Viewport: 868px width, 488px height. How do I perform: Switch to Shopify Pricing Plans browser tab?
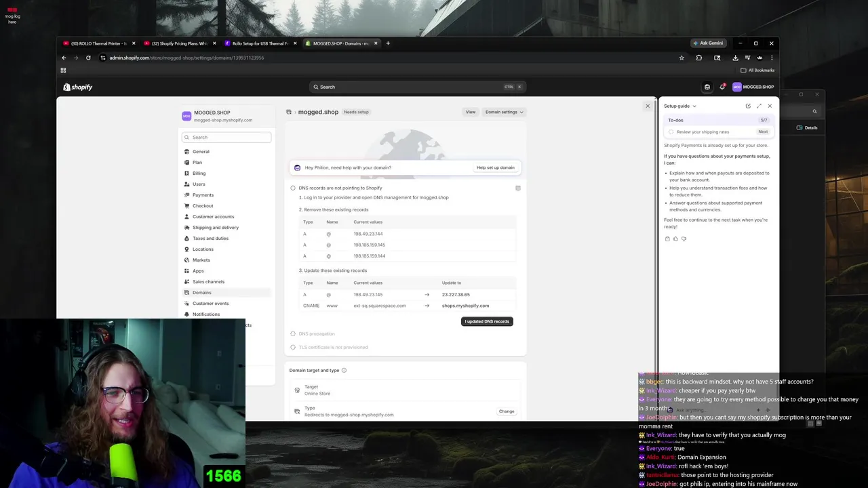pos(180,43)
